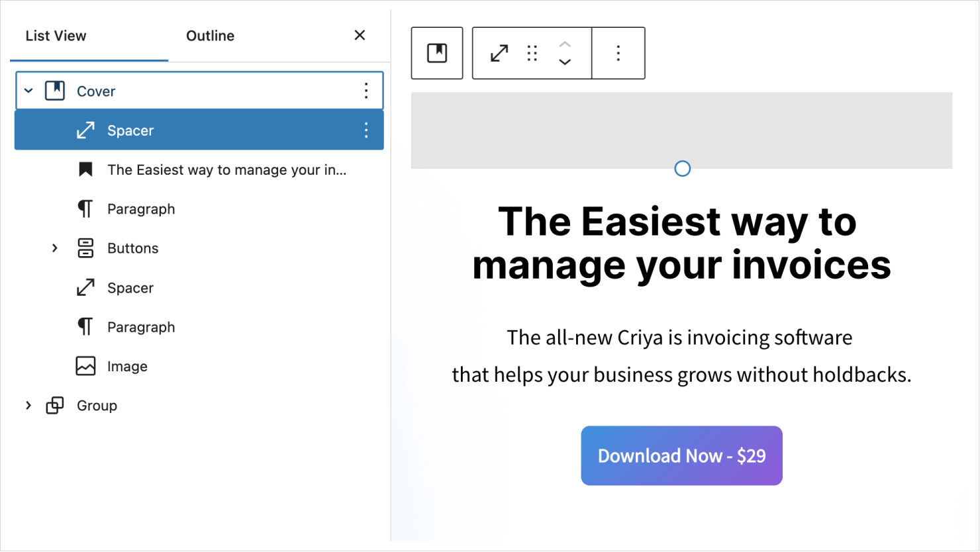Screen dimensions: 980x552
Task: Switch to the Outline tab
Action: tap(211, 36)
